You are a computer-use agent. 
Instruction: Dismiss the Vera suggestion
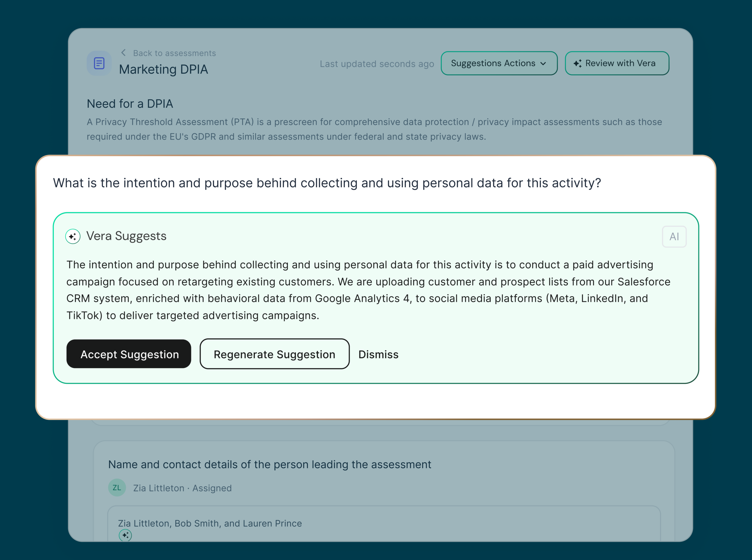point(378,354)
